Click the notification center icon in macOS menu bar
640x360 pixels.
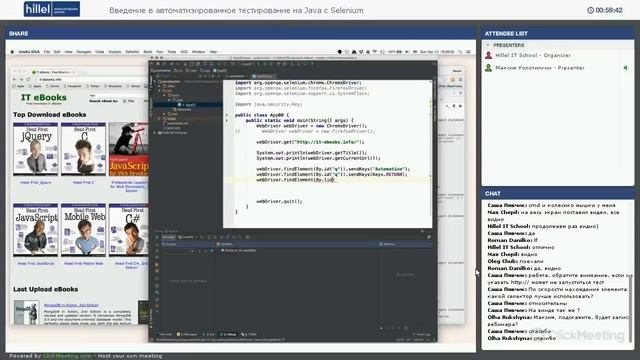tap(469, 52)
